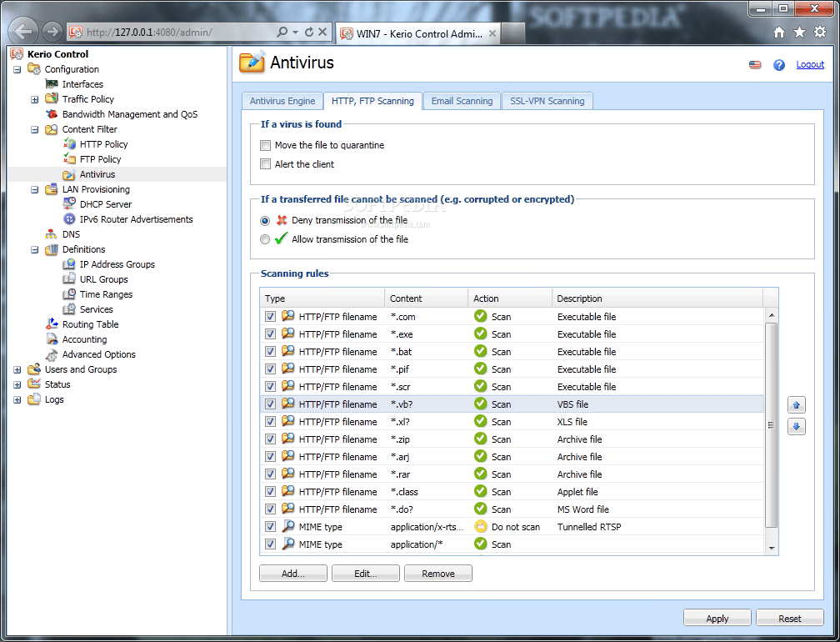Click the Apply button
The image size is (840, 642).
tap(717, 618)
